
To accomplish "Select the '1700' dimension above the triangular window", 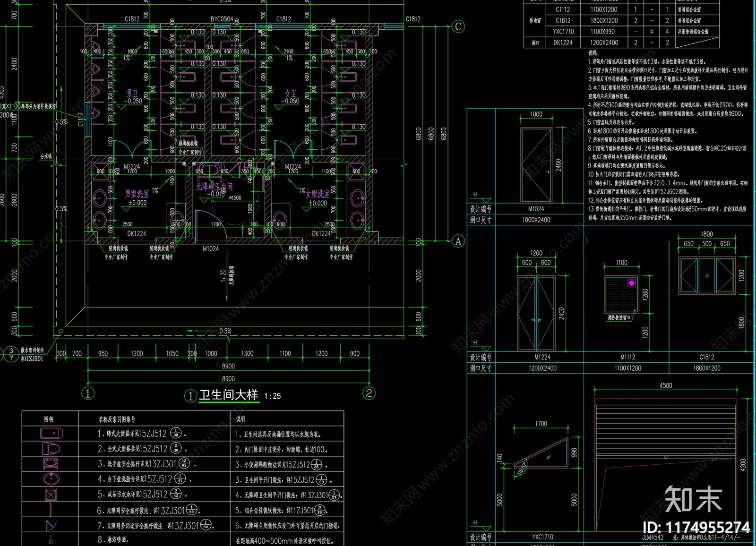I will (x=541, y=424).
